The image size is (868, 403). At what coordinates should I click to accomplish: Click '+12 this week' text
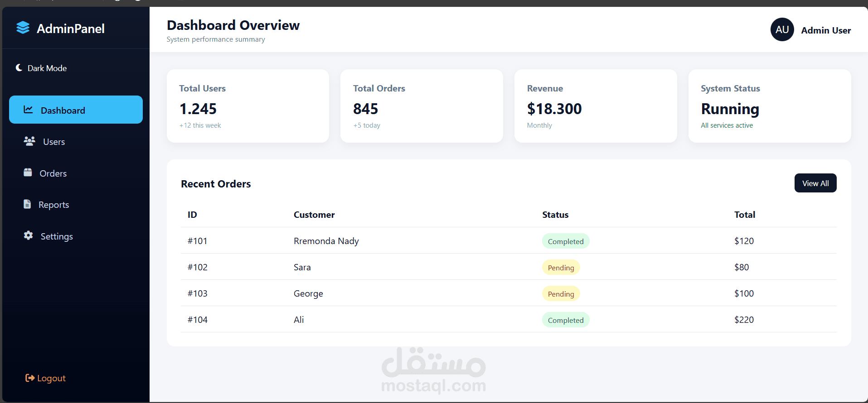coord(200,125)
